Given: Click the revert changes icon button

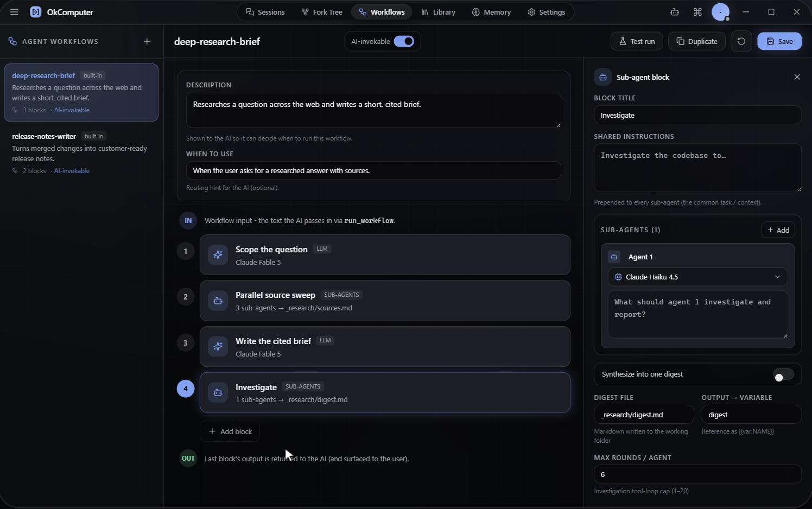Looking at the screenshot, I should click(741, 41).
